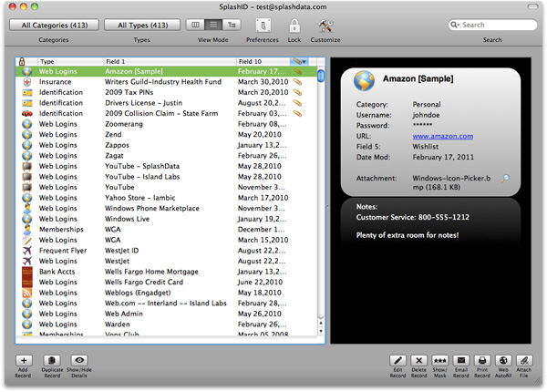Open the attachment column header dropdown arrow
This screenshot has width=547, height=392.
(x=304, y=62)
